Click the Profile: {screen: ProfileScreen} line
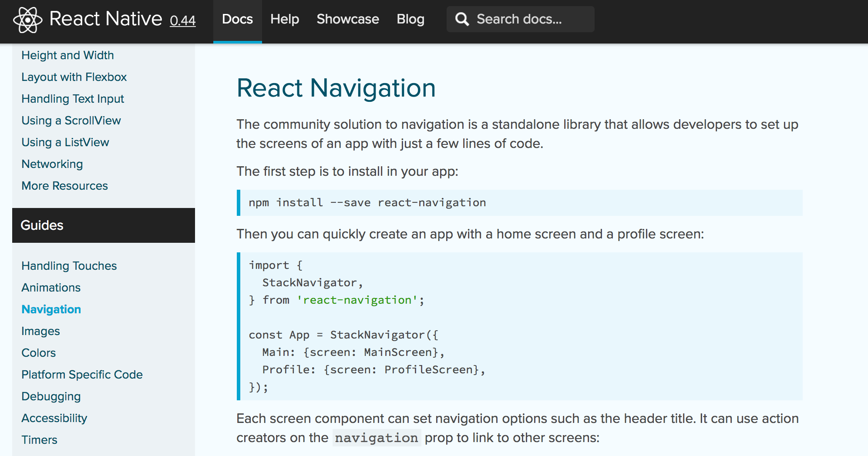Viewport: 868px width, 456px height. coord(373,370)
